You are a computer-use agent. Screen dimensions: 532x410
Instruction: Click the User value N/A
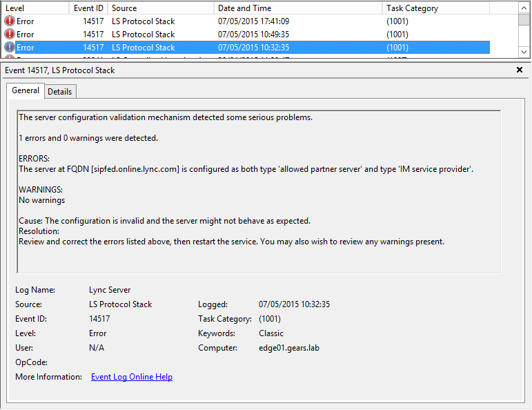[97, 348]
